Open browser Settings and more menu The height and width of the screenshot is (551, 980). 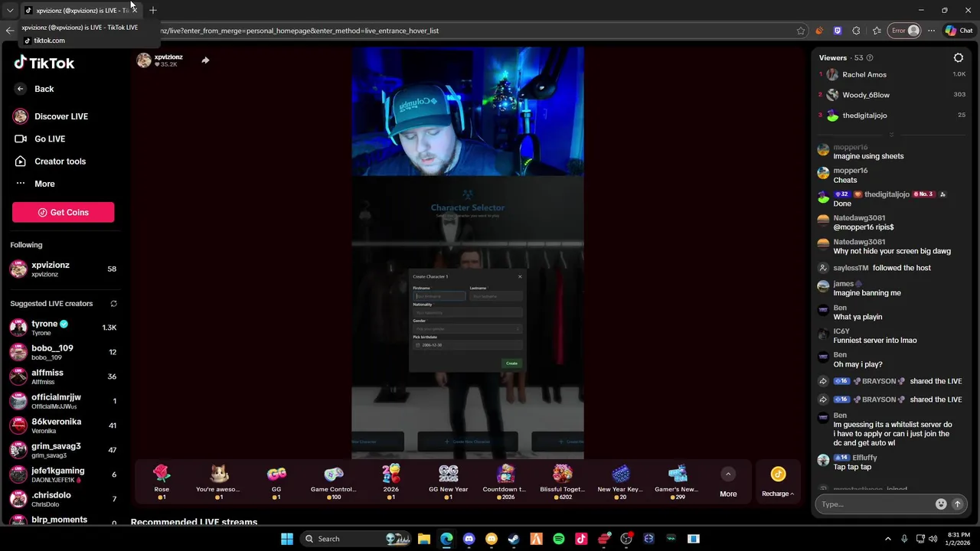(x=931, y=31)
